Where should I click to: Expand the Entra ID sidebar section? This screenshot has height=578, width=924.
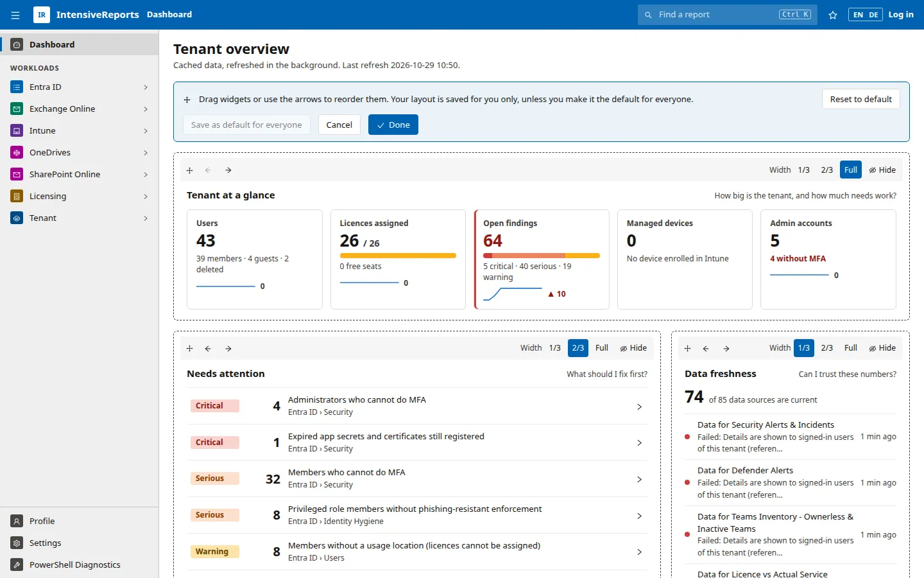pyautogui.click(x=146, y=87)
